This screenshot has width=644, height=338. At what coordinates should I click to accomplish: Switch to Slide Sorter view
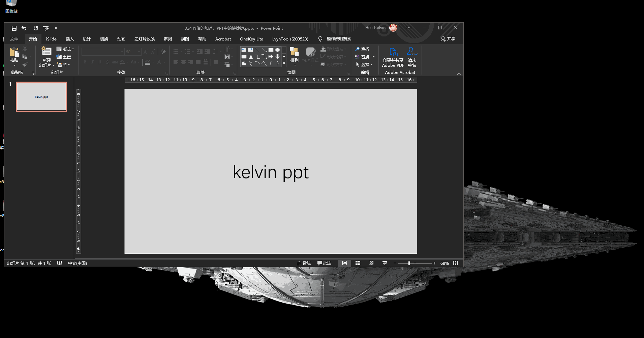(x=358, y=263)
